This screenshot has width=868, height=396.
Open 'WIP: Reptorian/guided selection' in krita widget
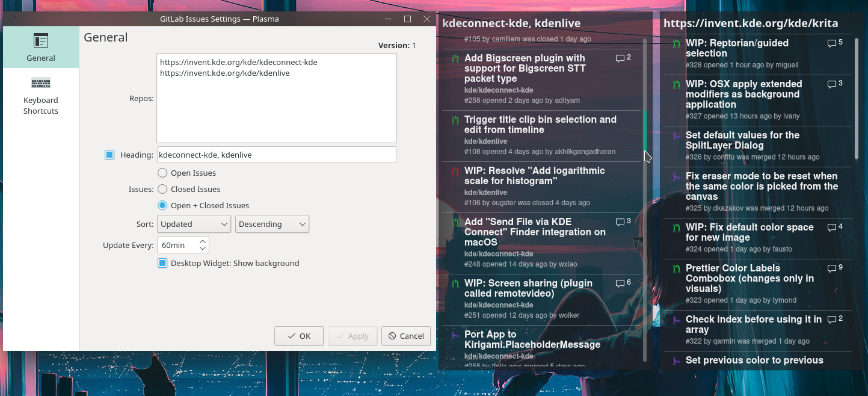737,48
